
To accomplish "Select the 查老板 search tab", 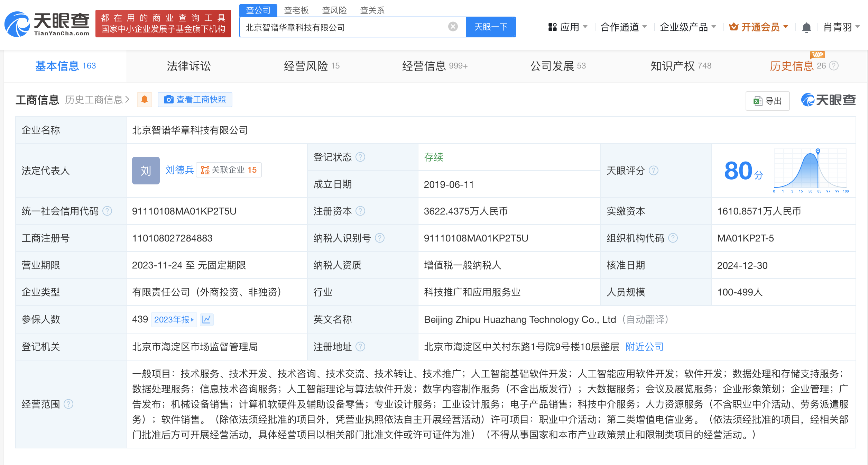I will pos(296,10).
